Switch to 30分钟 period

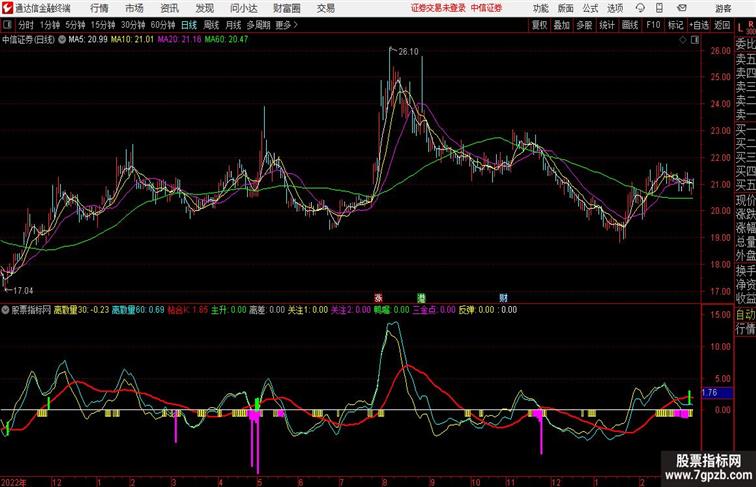click(133, 25)
